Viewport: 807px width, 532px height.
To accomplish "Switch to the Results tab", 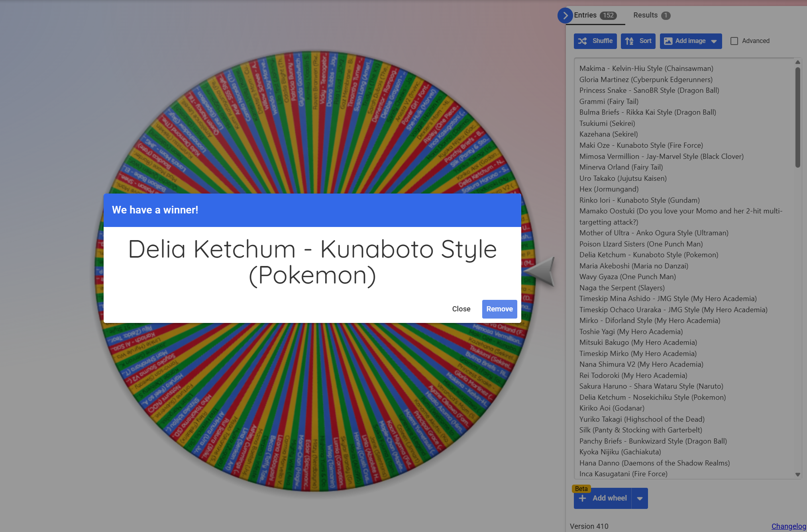I will click(652, 15).
